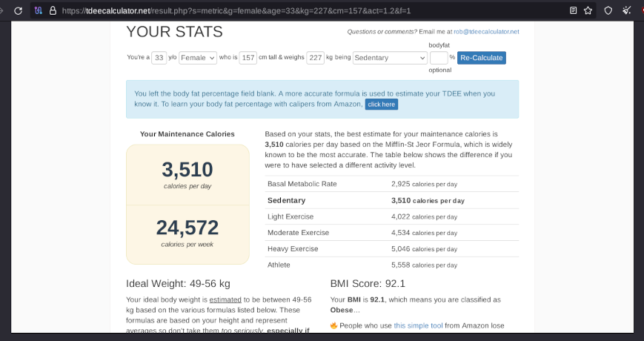Open the shield icon in browser toolbar
The height and width of the screenshot is (341, 644).
[x=608, y=10]
